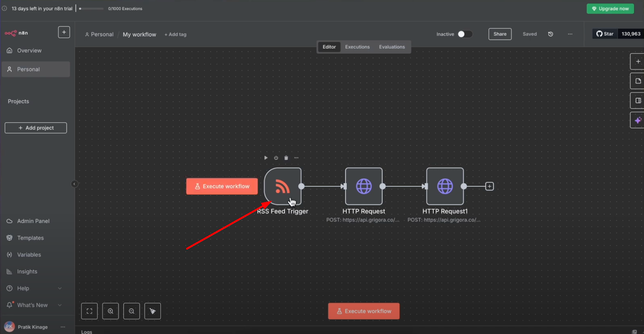The height and width of the screenshot is (334, 644).
Task: Open the AI assistant sparkle icon
Action: tap(638, 120)
